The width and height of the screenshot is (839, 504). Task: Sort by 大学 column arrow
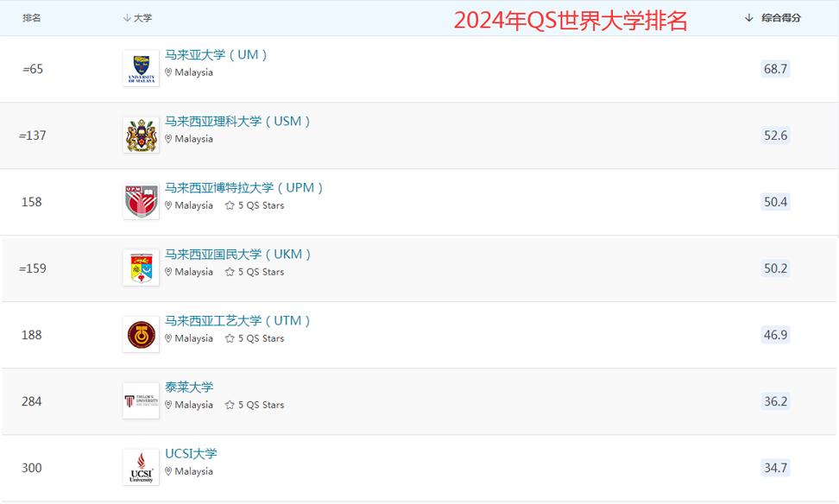click(127, 18)
